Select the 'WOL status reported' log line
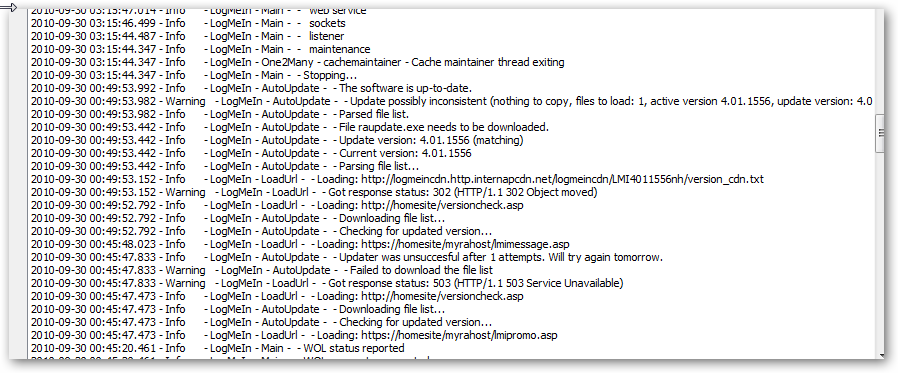This screenshot has width=898, height=373. point(217,348)
